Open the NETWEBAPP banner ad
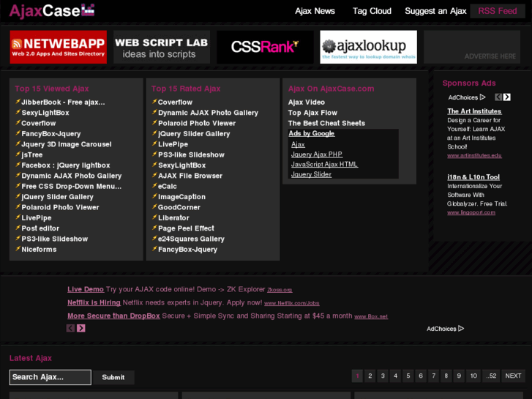Screen dimensions: 532x399 click(x=58, y=47)
